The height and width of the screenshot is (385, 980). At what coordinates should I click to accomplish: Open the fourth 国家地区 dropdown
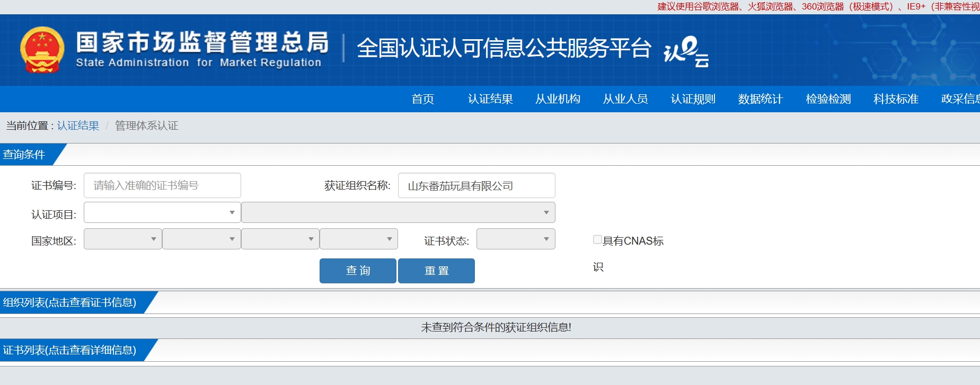click(x=359, y=239)
